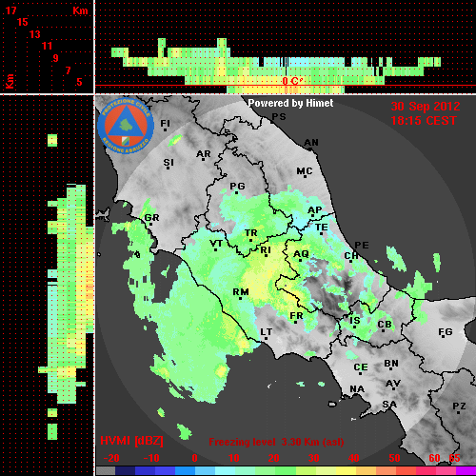This screenshot has width=476, height=476.
Task: Click the 11 km altitude label
Action: 47,46
